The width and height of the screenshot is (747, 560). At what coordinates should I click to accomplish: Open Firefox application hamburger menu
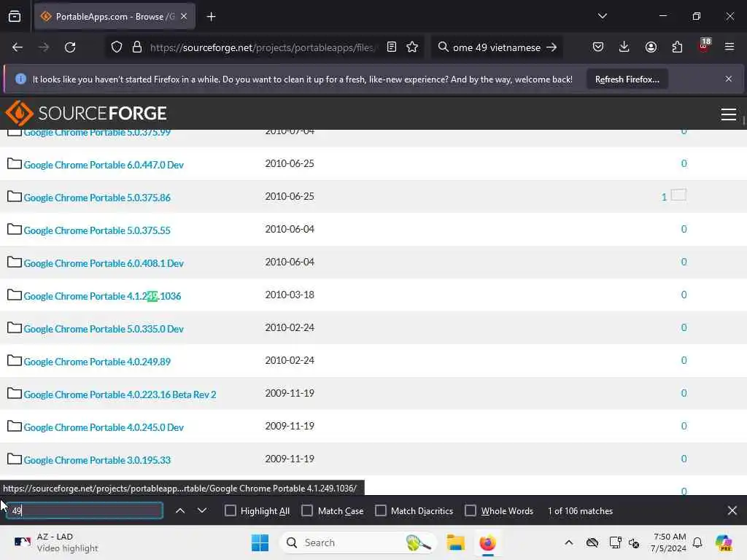pos(729,47)
